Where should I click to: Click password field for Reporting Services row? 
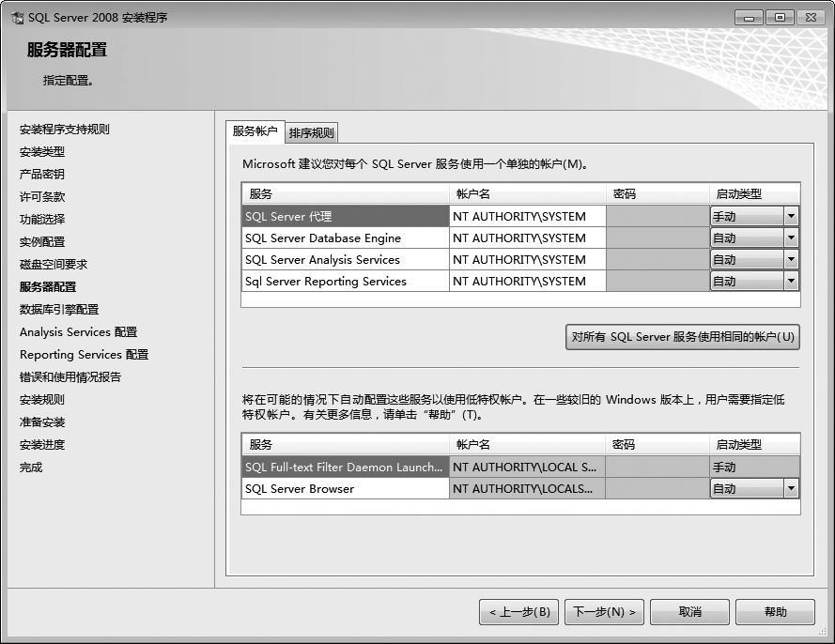point(658,281)
